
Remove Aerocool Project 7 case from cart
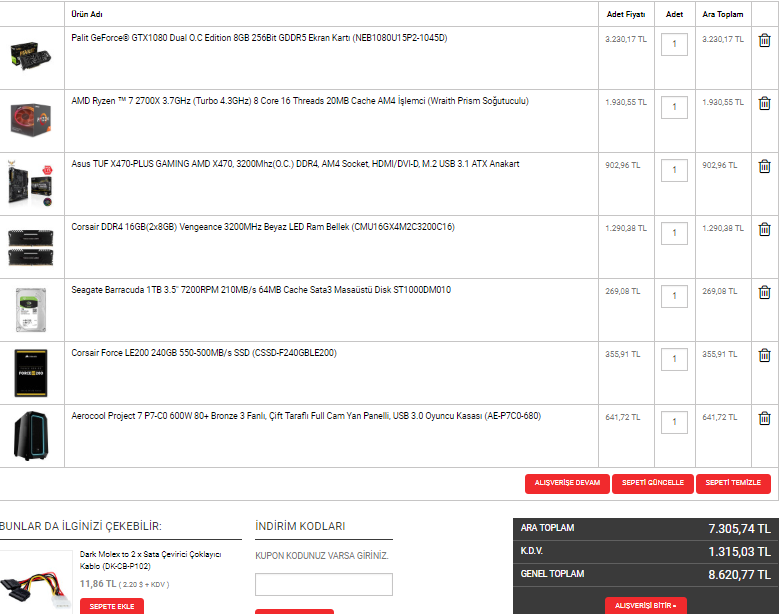(x=764, y=418)
